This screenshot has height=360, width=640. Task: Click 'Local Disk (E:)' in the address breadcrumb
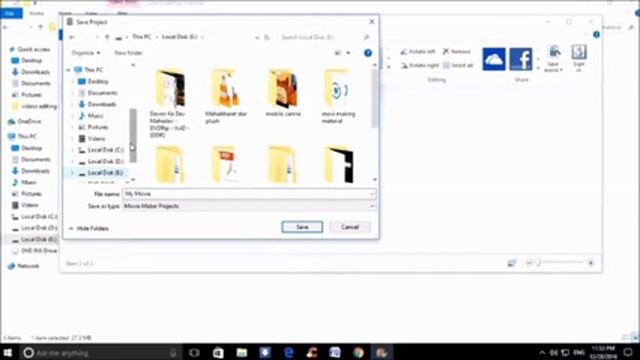tap(180, 37)
